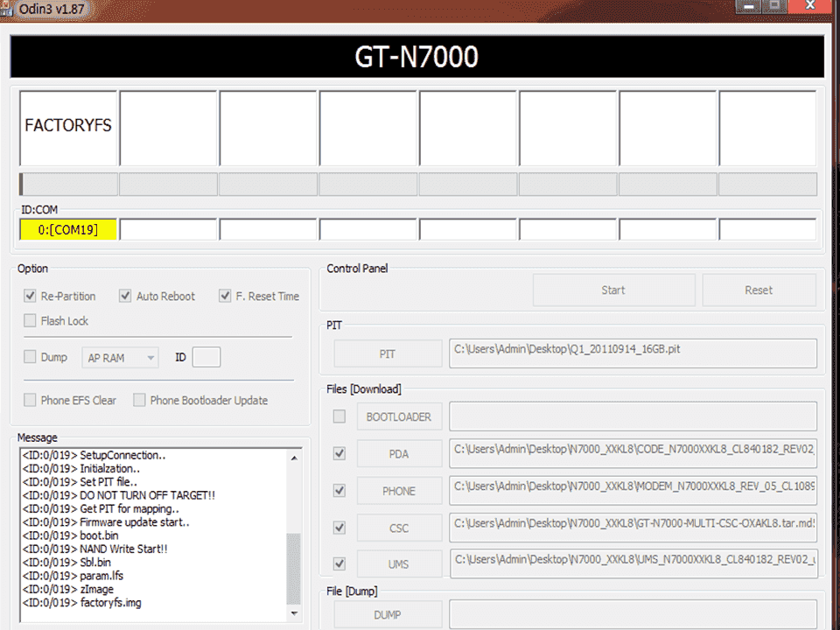Enable Phone EFS Clear checkbox
This screenshot has height=630, width=840.
coord(30,400)
